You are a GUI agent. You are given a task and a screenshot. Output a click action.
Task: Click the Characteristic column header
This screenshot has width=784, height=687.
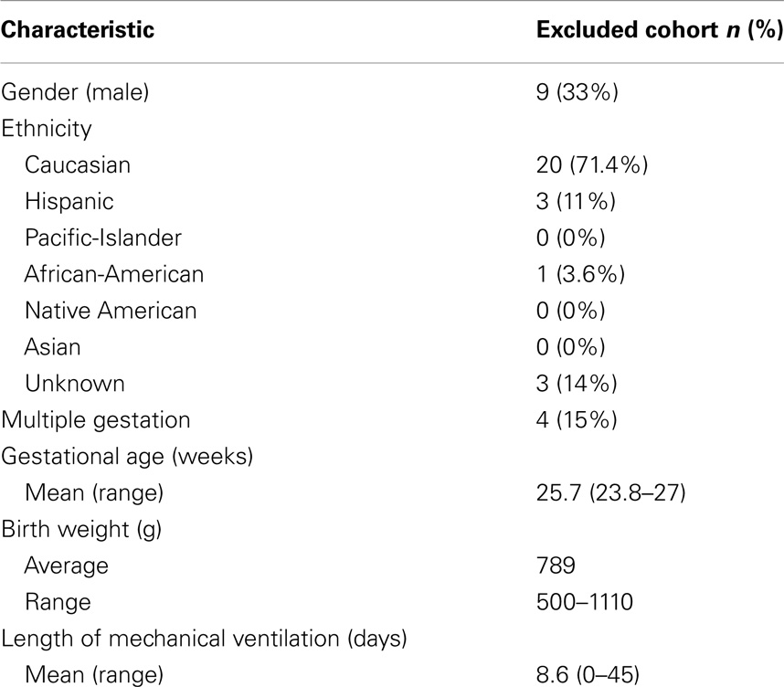(x=78, y=29)
